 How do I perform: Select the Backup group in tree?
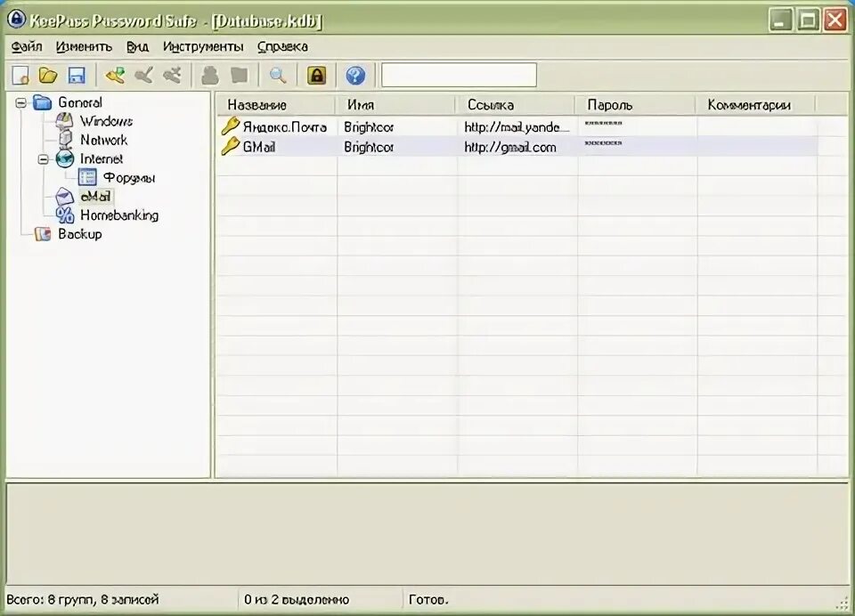(x=79, y=234)
